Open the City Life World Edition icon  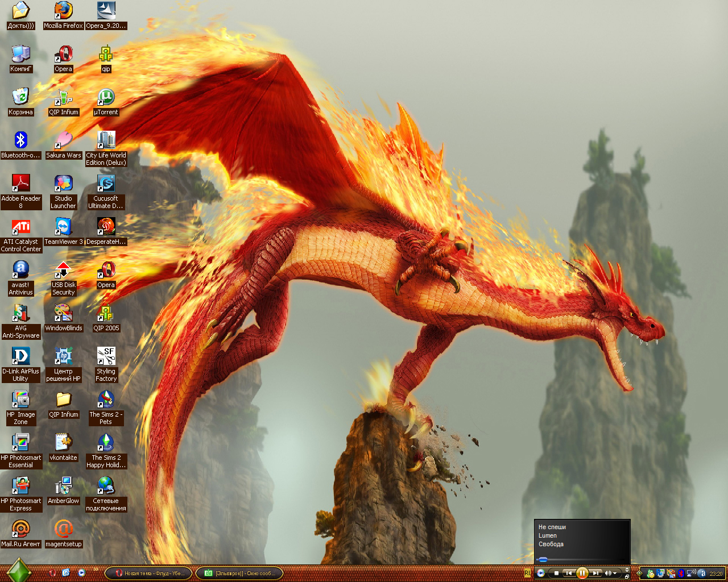[106, 149]
